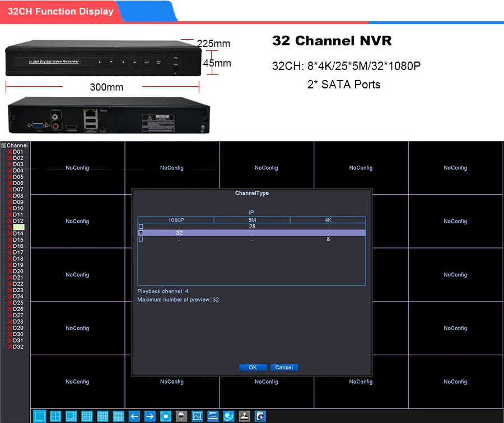Select channel D24 in the tree
Viewport: 504px width, 423px height.
coord(18,297)
